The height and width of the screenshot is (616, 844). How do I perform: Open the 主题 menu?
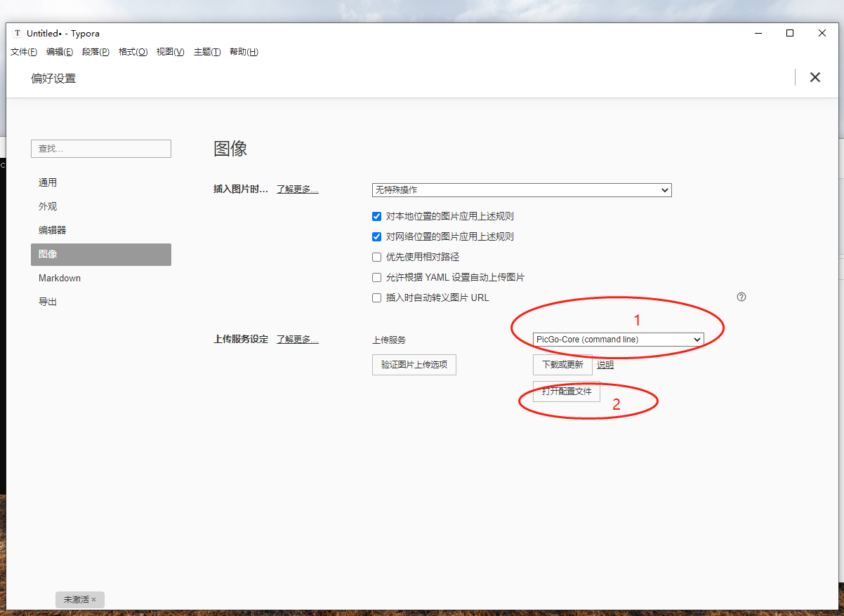click(x=207, y=52)
